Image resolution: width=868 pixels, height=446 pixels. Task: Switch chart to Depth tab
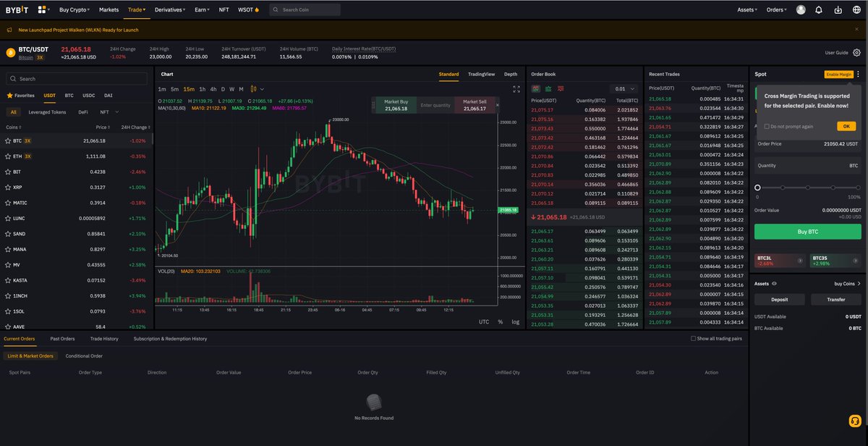point(511,74)
